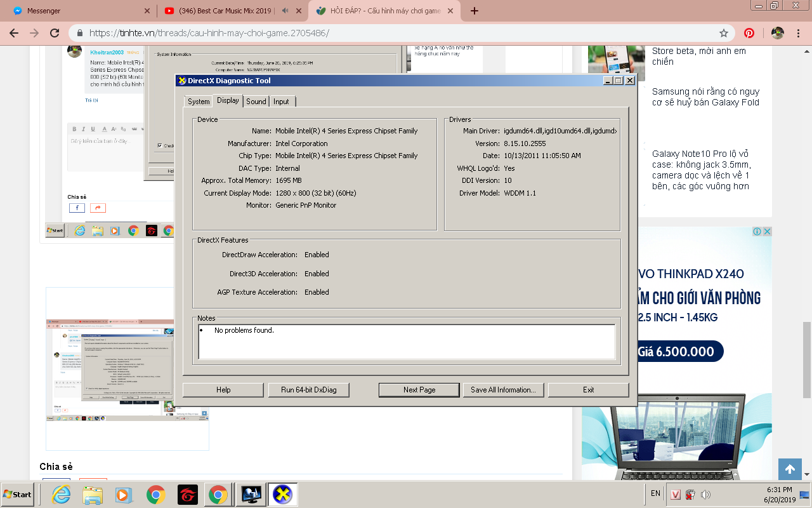Close the Best Car Music Mix tab

click(299, 11)
